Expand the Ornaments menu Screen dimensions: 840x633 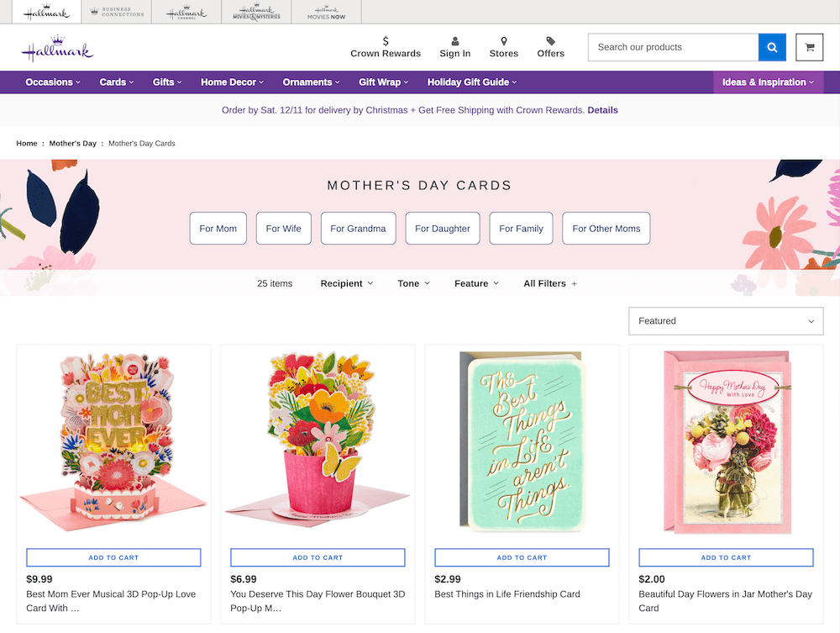tap(312, 82)
